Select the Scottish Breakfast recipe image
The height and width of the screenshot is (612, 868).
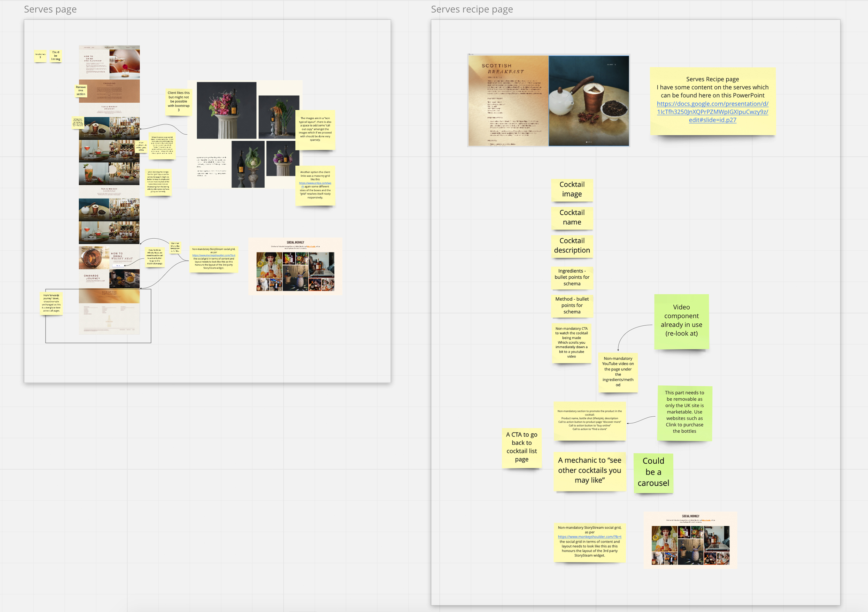[x=549, y=100]
